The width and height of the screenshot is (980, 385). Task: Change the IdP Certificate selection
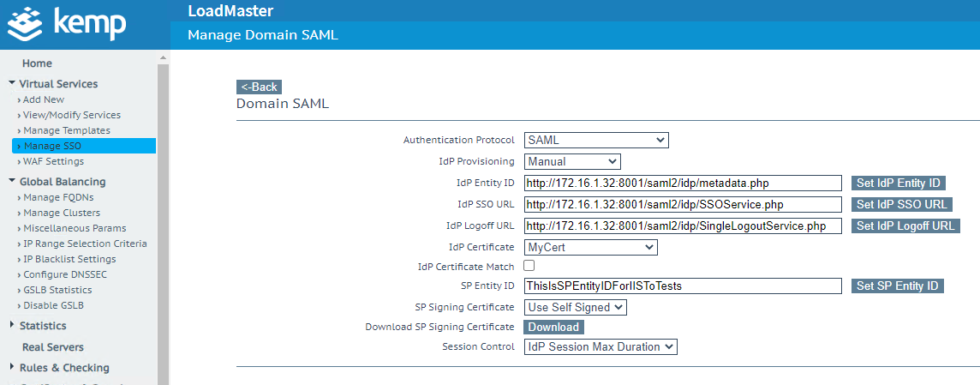coord(590,247)
